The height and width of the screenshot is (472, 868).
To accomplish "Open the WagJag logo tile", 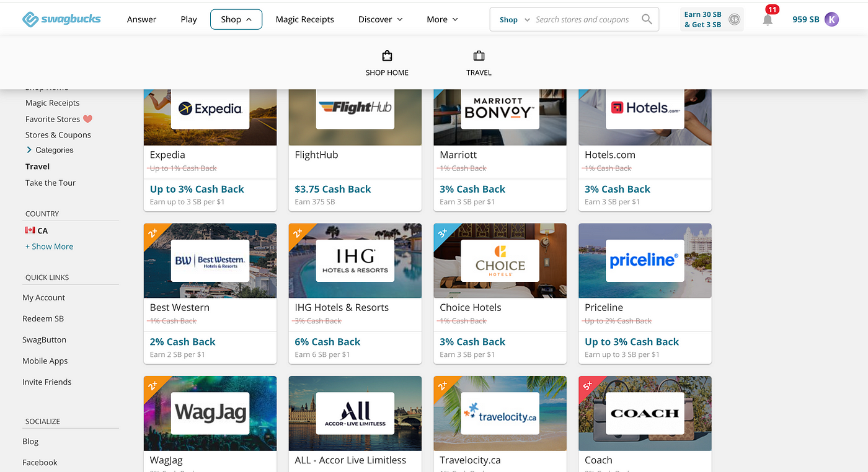I will (210, 413).
